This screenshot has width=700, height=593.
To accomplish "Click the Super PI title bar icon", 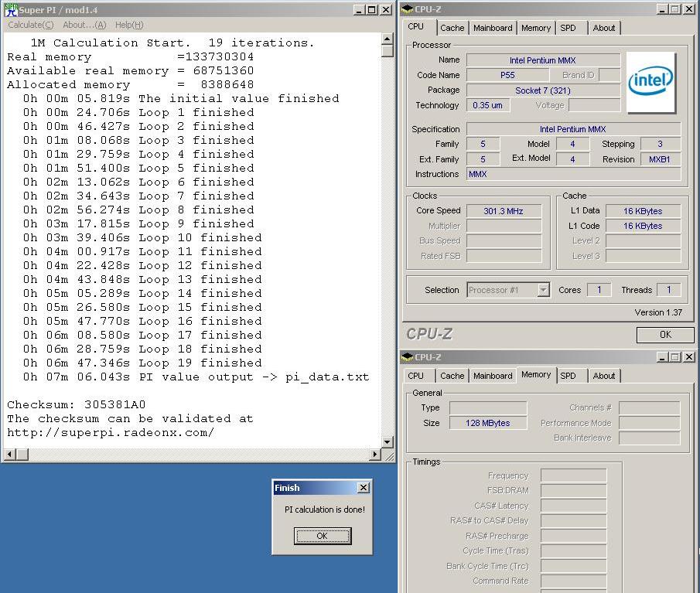I will 11,9.
